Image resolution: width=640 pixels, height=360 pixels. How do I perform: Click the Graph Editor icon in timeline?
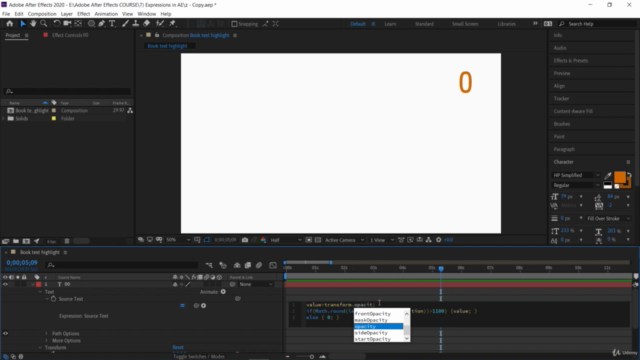273,265
